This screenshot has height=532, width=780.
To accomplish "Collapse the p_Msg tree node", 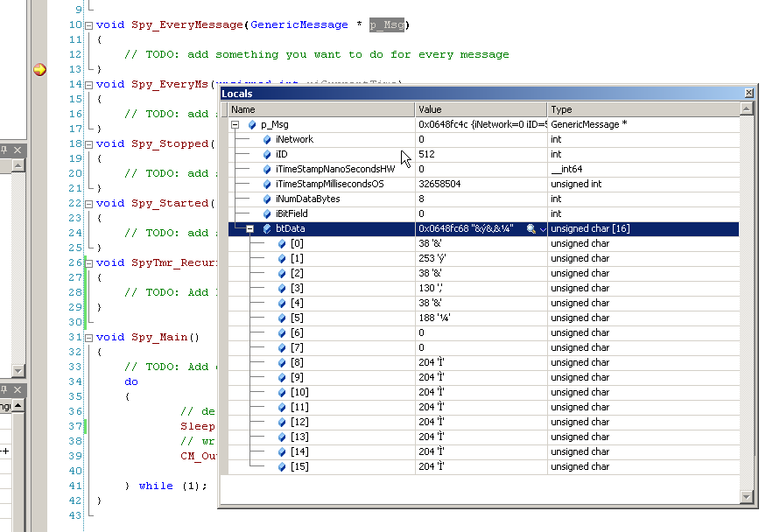I will pyautogui.click(x=235, y=123).
